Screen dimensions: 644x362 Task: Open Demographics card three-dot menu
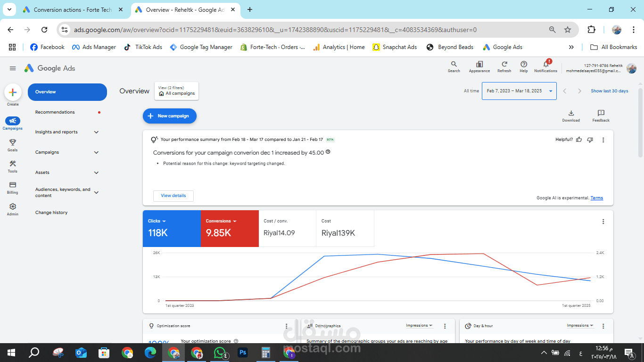click(445, 326)
